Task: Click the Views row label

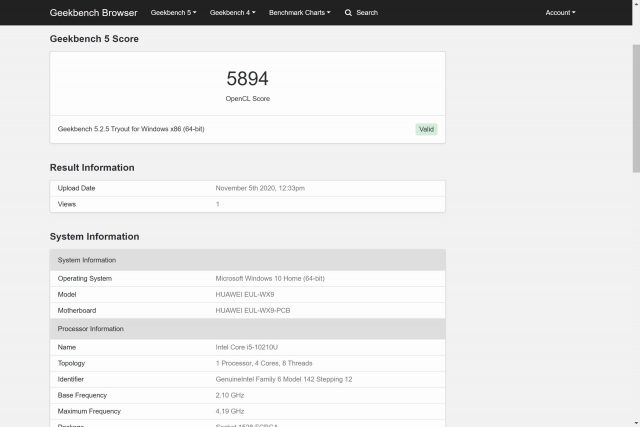Action: point(67,204)
